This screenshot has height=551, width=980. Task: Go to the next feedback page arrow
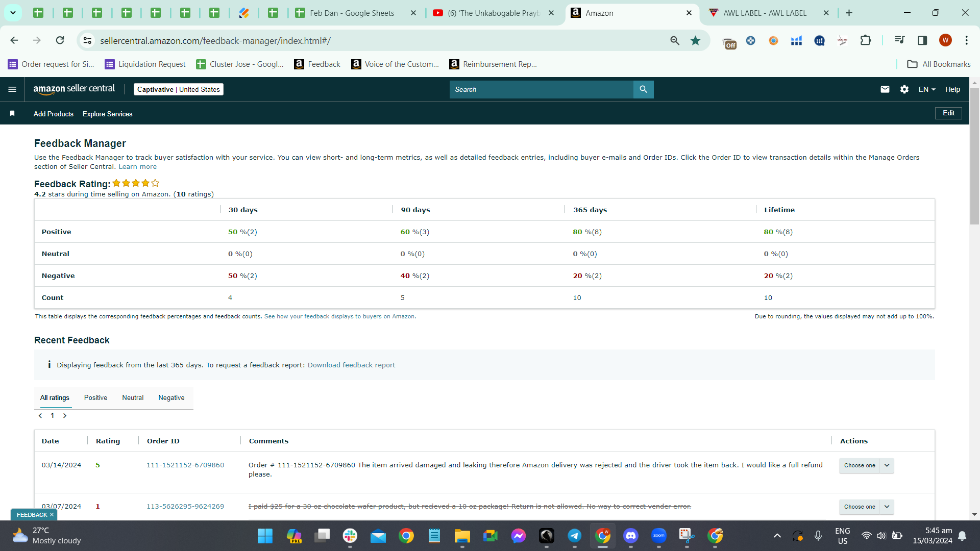(65, 416)
